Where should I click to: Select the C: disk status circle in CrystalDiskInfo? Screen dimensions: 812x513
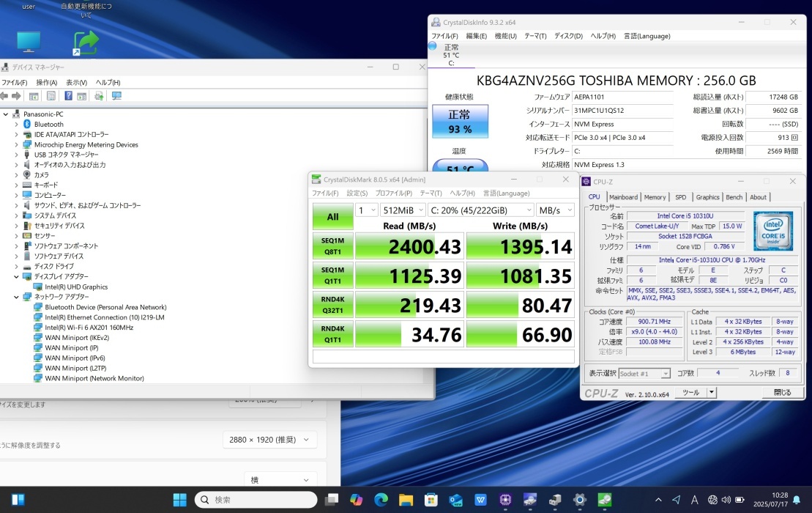click(433, 47)
